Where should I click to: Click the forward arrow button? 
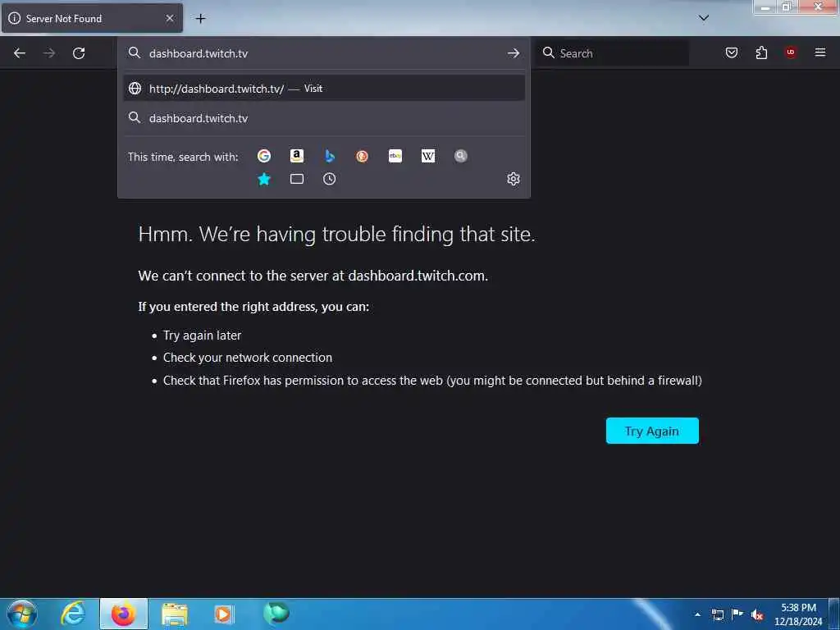pyautogui.click(x=48, y=53)
